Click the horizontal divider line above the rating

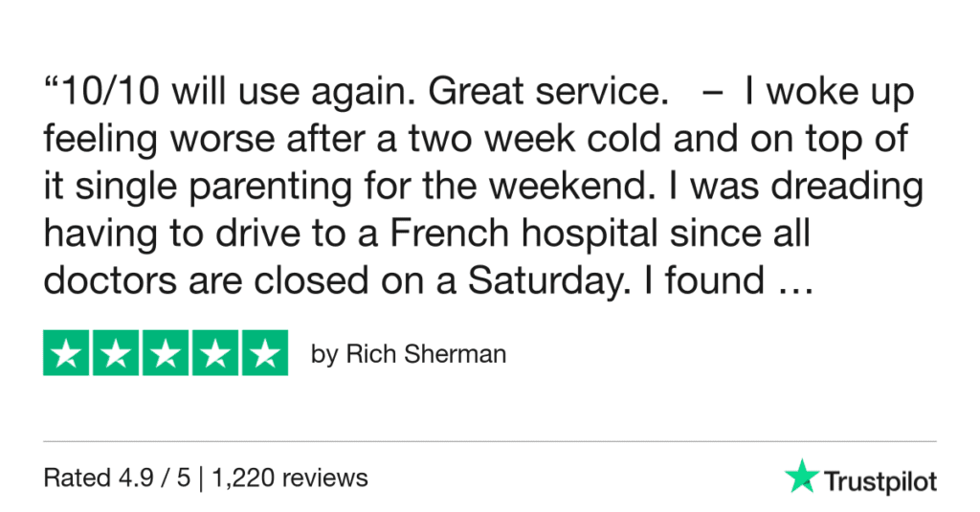coord(489,442)
